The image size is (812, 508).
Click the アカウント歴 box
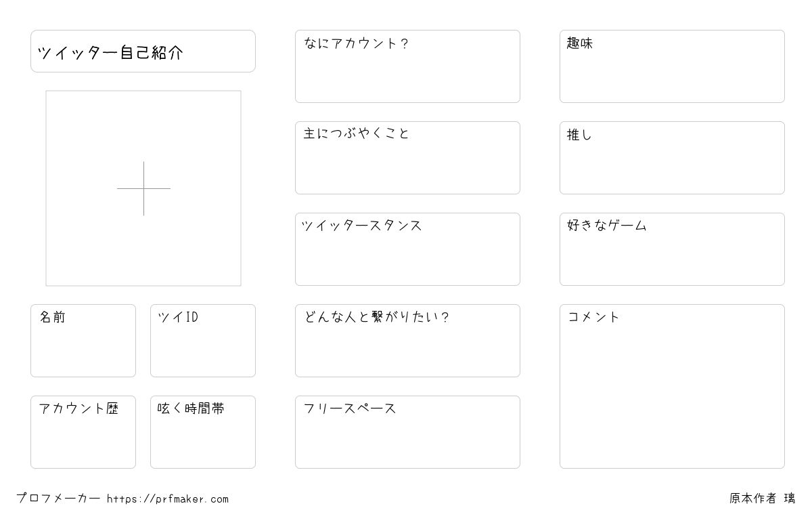[83, 432]
